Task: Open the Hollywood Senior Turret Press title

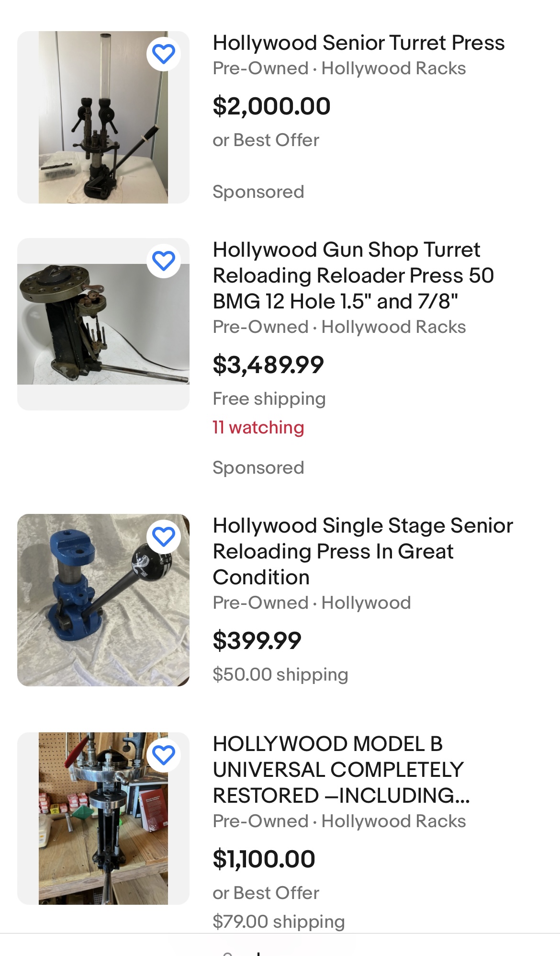Action: 358,43
